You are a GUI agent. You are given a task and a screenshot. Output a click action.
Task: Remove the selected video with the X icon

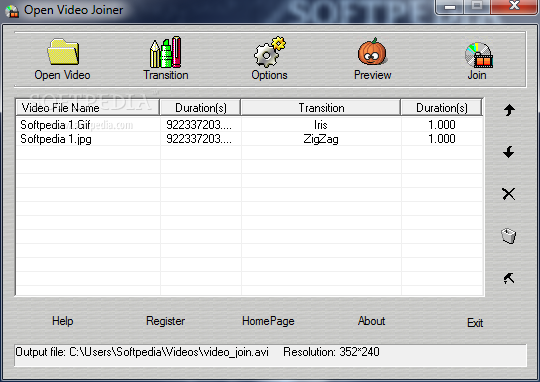(509, 194)
